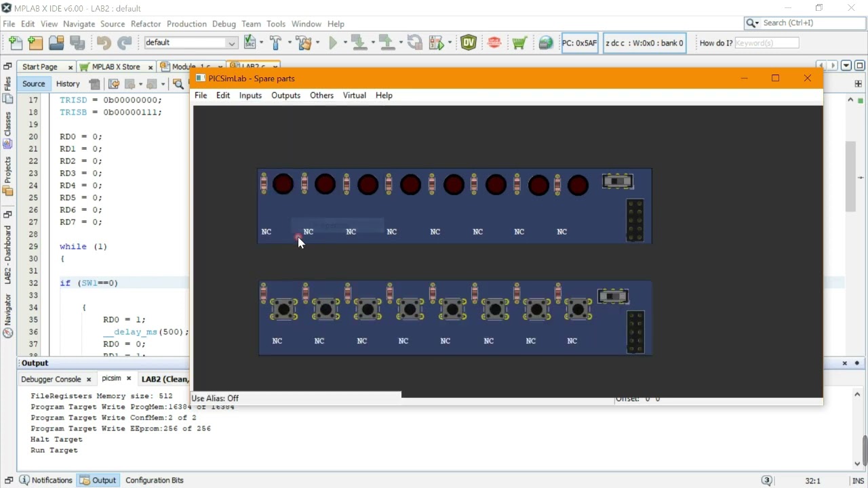This screenshot has width=868, height=488.
Task: Open the Refactor menu in MPLAB
Action: 146,24
